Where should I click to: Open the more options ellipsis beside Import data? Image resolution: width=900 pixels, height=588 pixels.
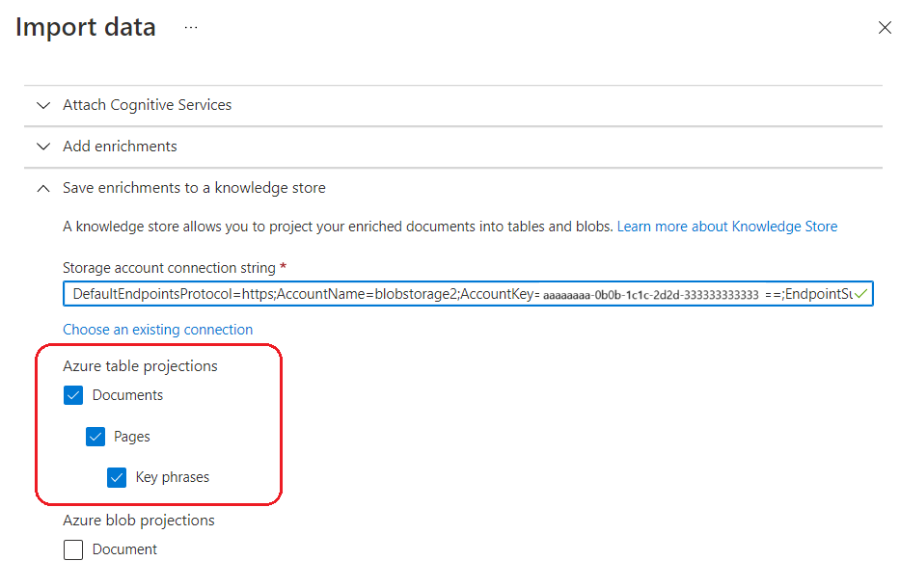tap(191, 28)
